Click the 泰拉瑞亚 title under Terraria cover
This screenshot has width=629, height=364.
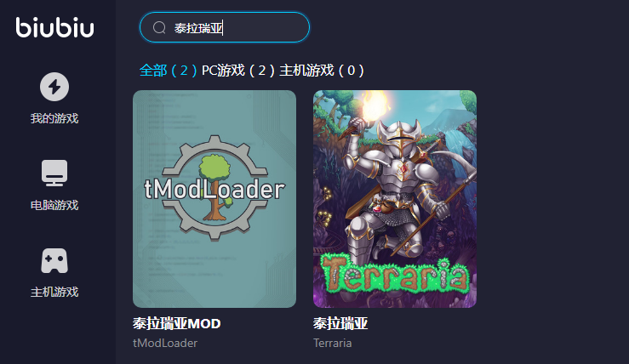(340, 323)
